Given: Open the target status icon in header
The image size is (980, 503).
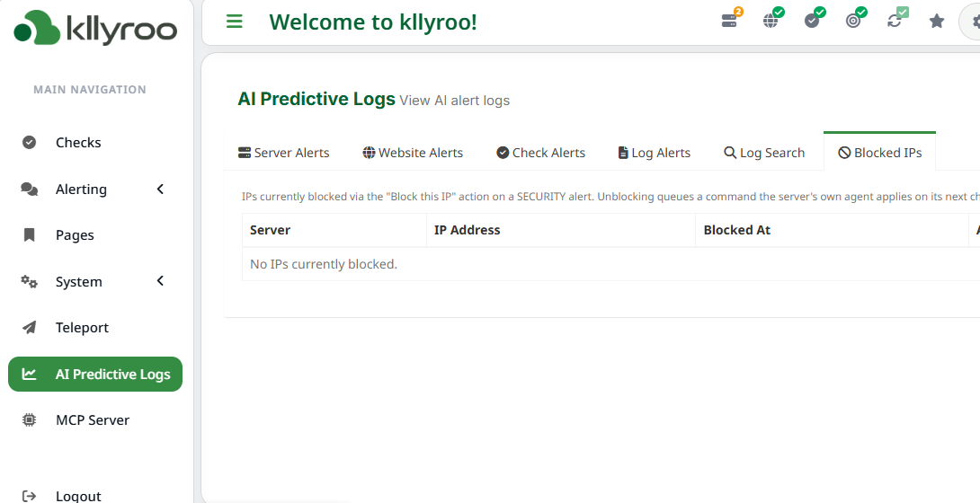Looking at the screenshot, I should (854, 20).
